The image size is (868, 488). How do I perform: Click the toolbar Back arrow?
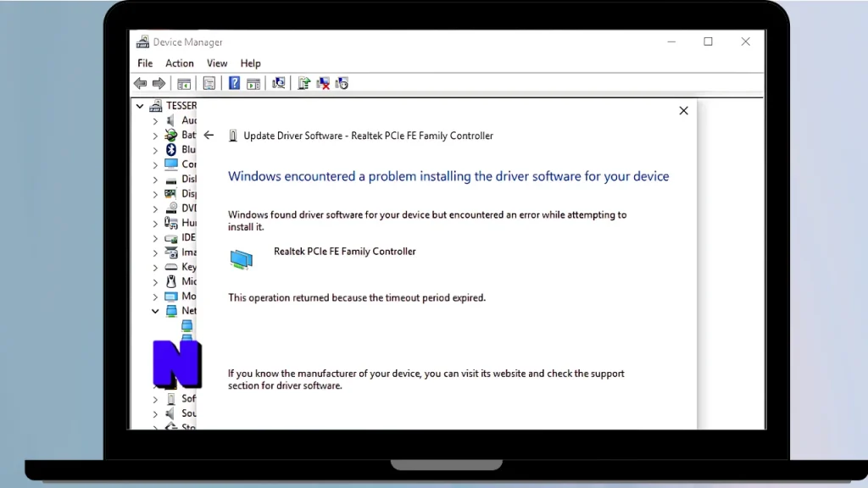140,84
